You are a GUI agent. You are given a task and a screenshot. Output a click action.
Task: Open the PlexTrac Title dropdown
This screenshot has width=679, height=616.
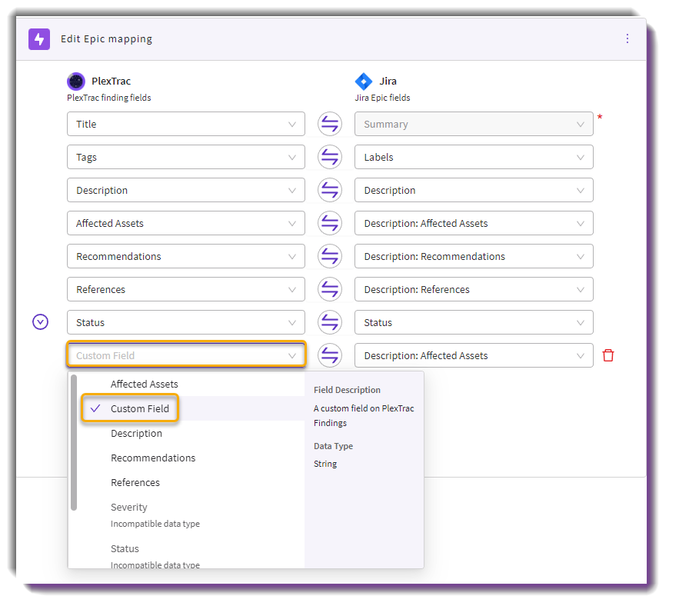(186, 124)
